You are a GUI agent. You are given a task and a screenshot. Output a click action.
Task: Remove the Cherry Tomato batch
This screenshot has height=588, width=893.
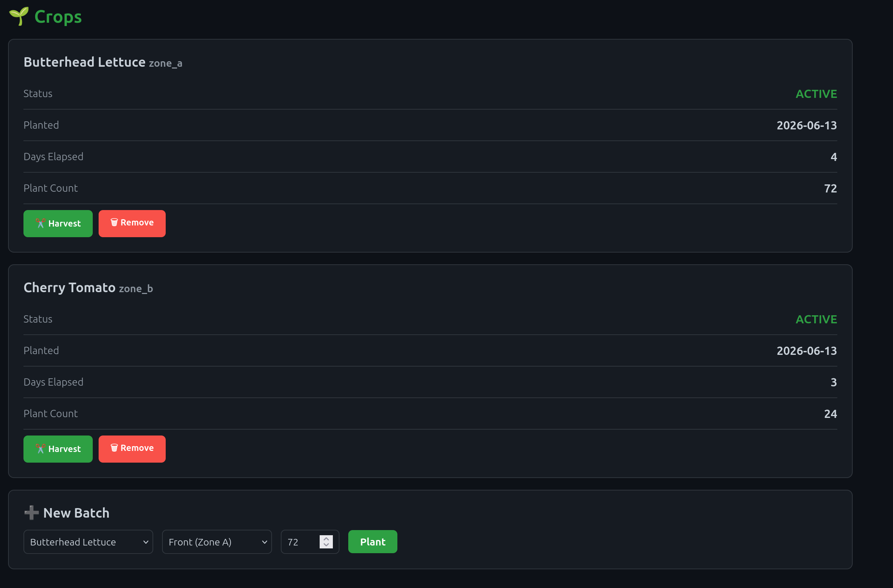click(132, 449)
